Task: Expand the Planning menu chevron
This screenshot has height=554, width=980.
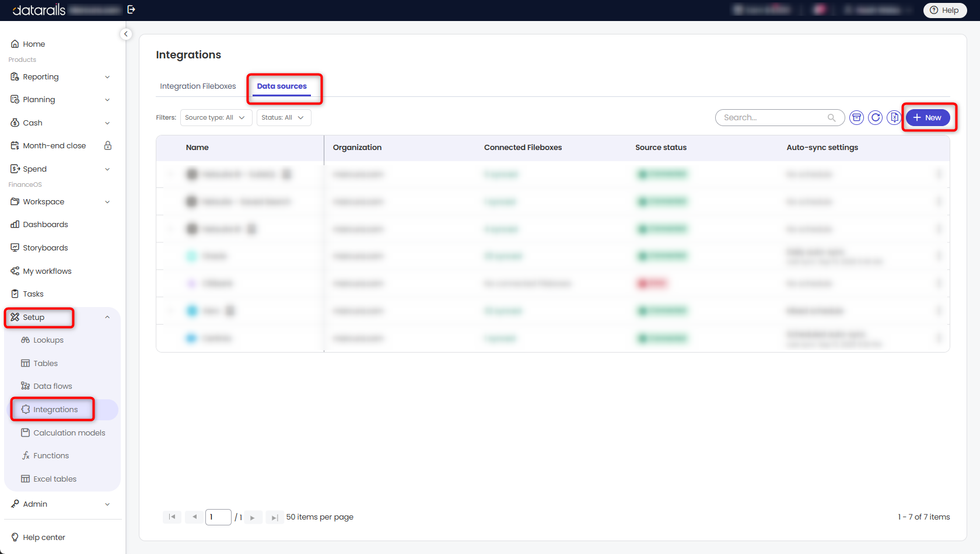Action: [107, 100]
